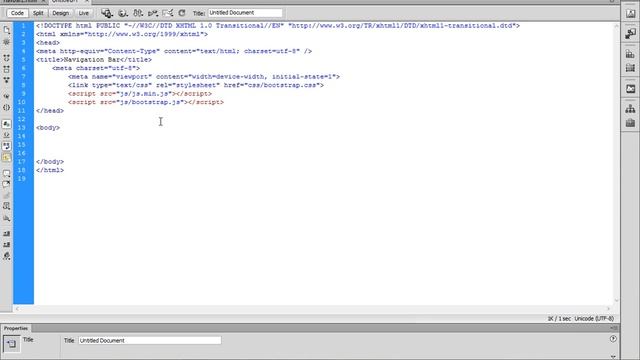Screen dimensions: 640x360
Task: Click the Outdent Code icon
Action: click(x=7, y=245)
